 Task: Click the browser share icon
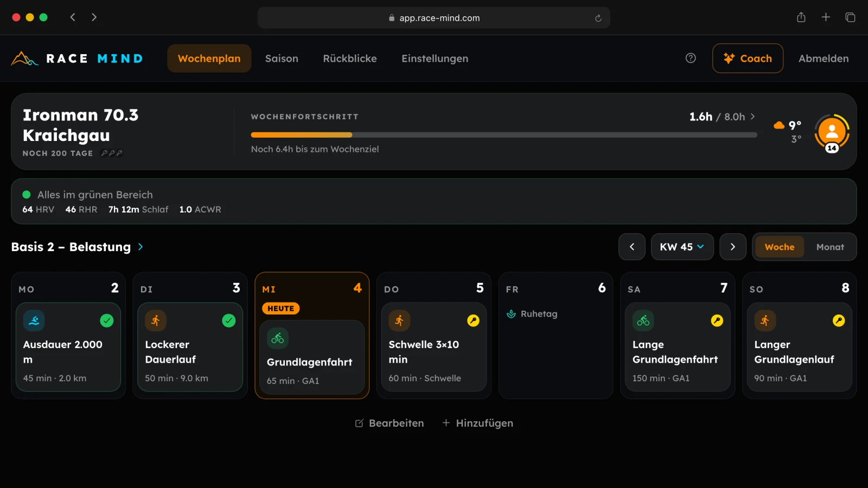801,17
